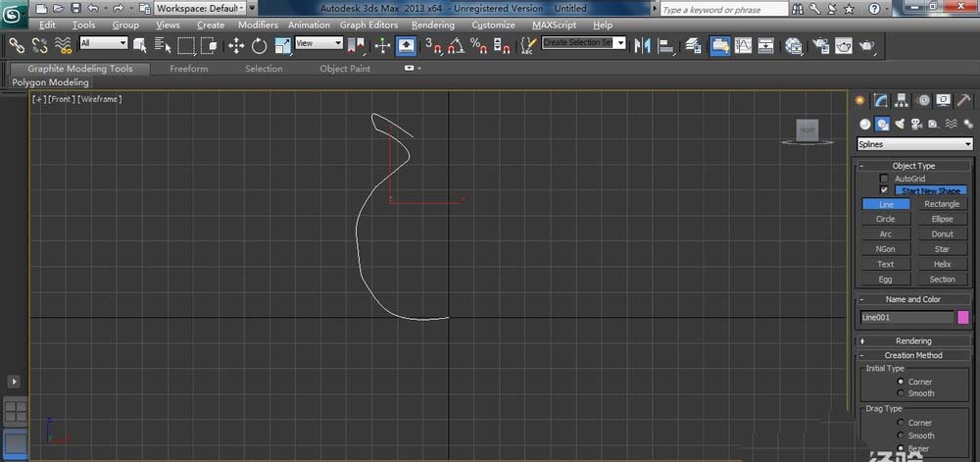This screenshot has height=462, width=980.
Task: Click the Rectangle spline button
Action: [x=942, y=204]
